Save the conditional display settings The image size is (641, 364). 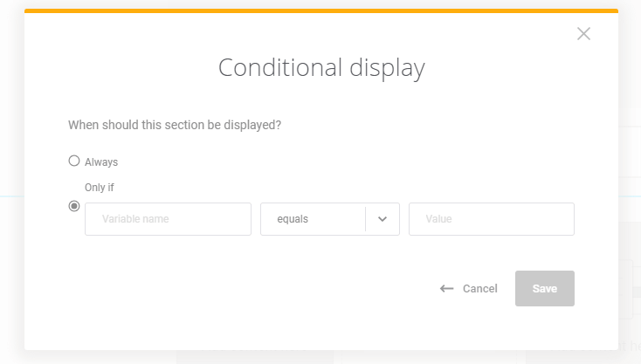coord(545,288)
